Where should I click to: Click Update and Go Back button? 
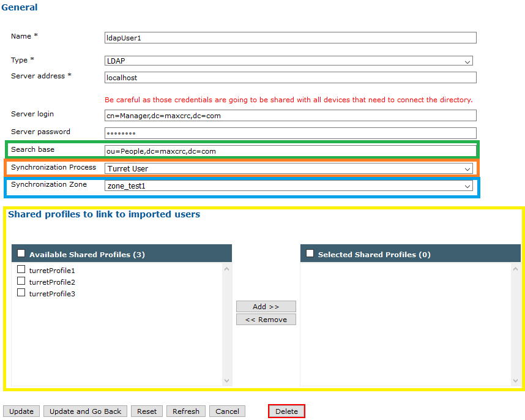click(86, 411)
